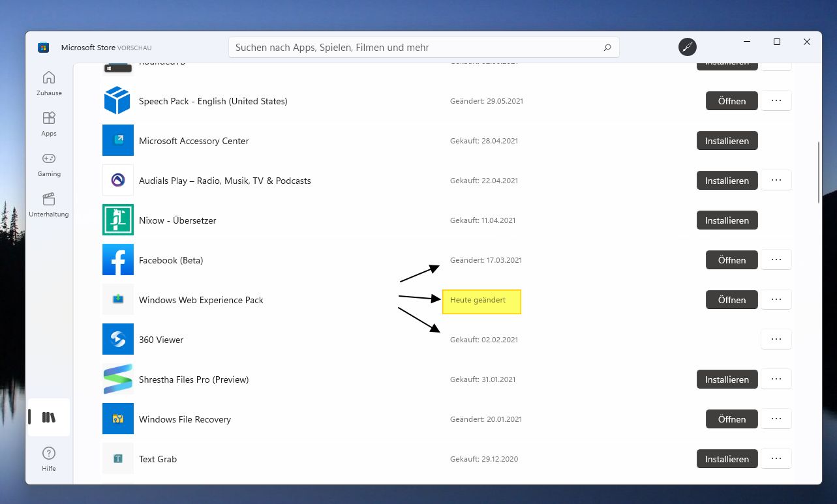Open more options for Windows Web Experience Pack
Viewport: 837px width, 504px height.
click(776, 299)
